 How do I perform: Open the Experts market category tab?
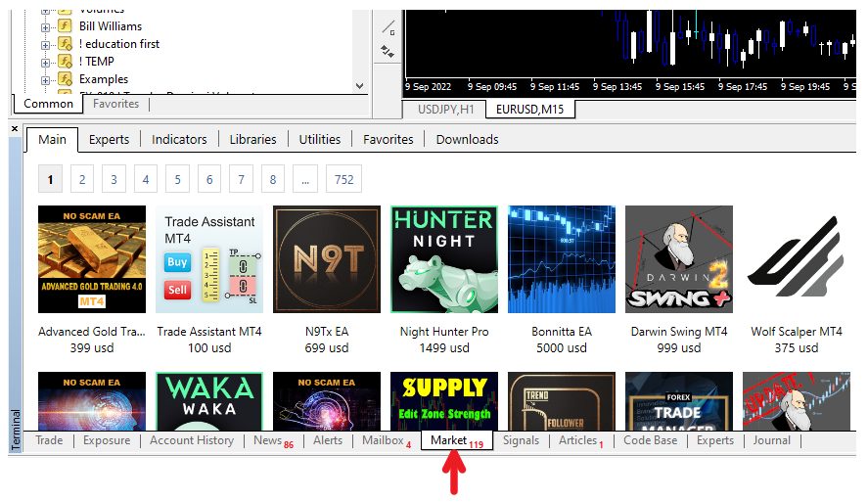109,140
